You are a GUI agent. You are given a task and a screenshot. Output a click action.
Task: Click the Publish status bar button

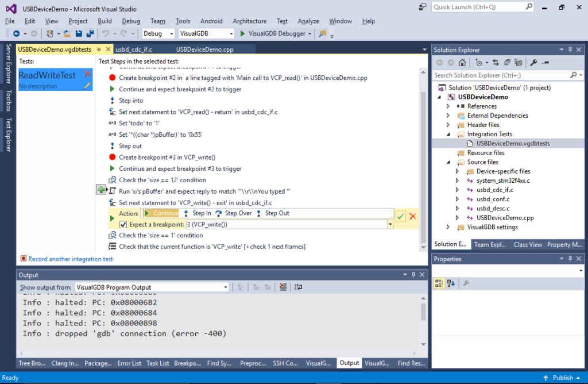click(x=562, y=378)
